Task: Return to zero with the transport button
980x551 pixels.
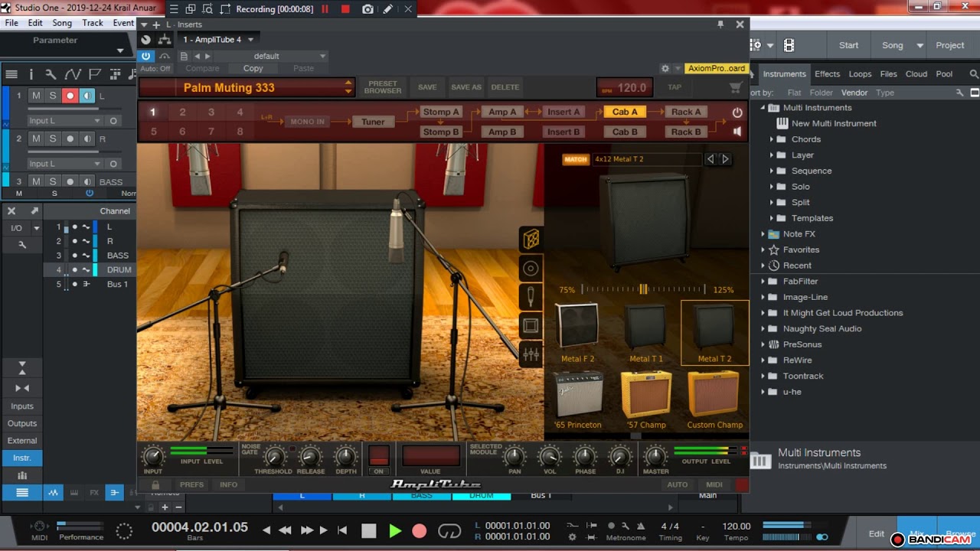Action: coord(342,530)
